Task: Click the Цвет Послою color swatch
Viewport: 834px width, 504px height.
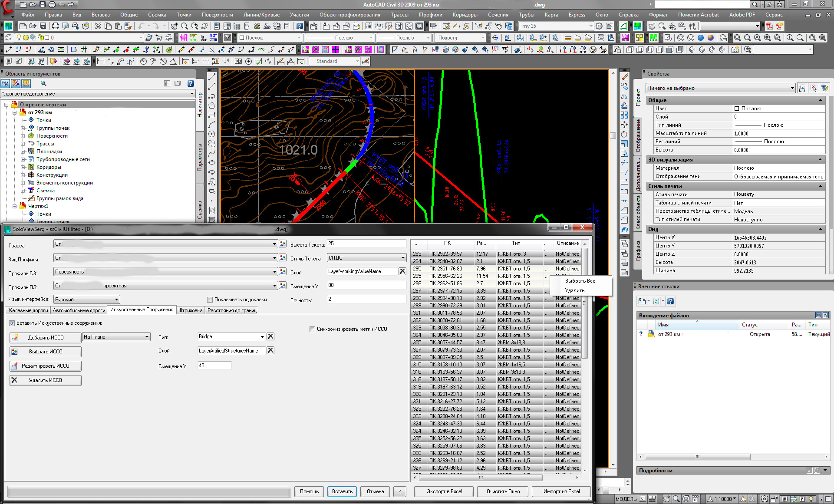Action: pyautogui.click(x=737, y=109)
